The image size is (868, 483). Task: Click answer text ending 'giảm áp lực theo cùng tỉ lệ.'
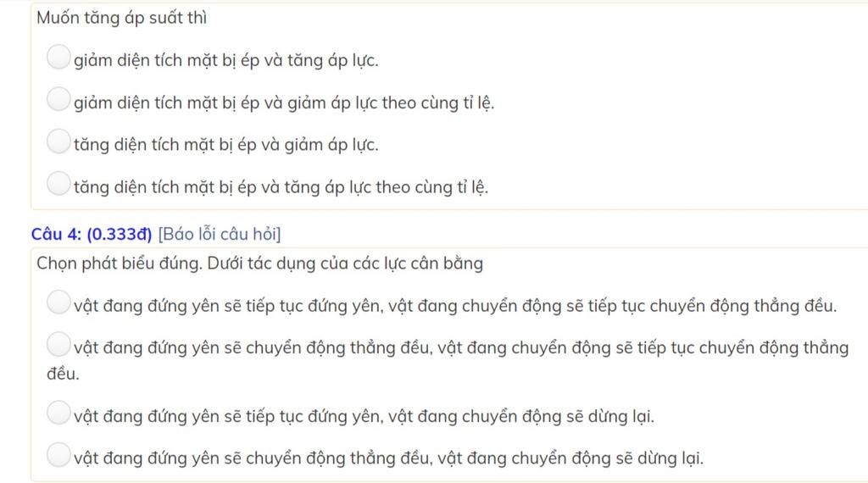tap(284, 103)
